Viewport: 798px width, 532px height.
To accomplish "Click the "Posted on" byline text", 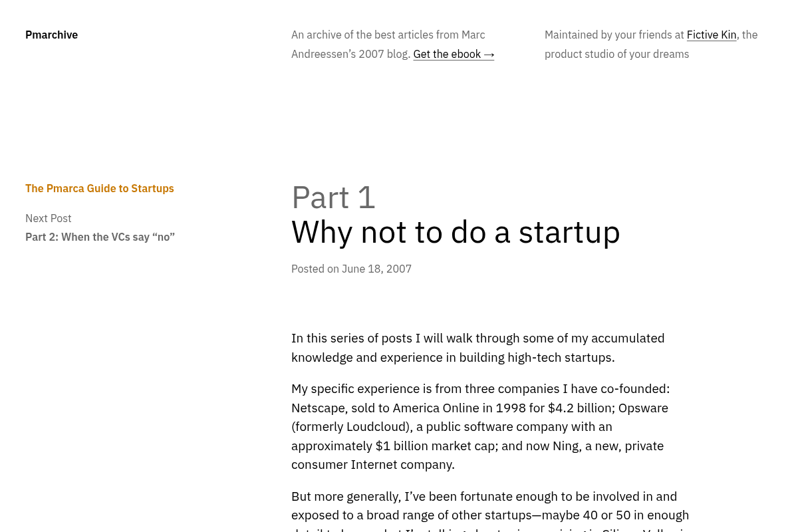I will coord(316,269).
